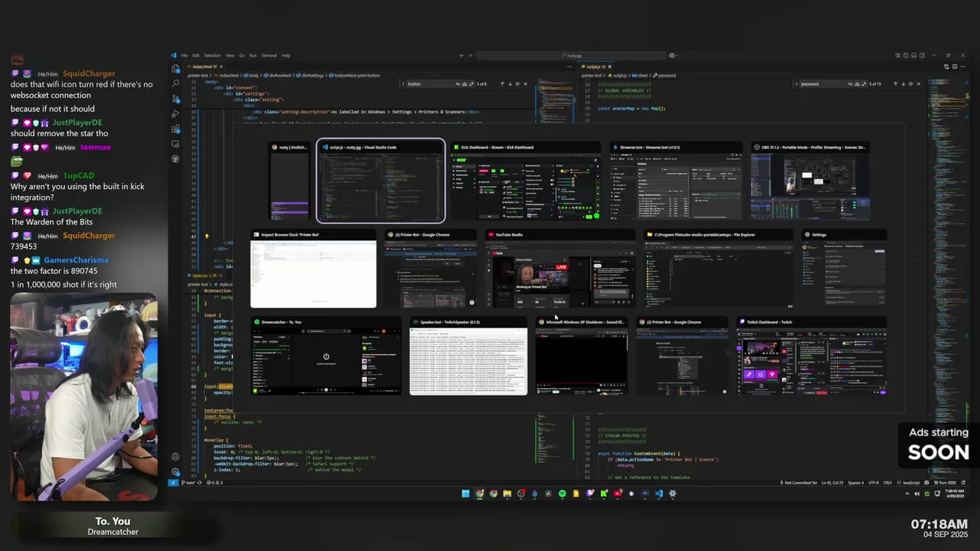Switch to the OBS Portable Mode thumbnail
Image resolution: width=980 pixels, height=551 pixels.
pyautogui.click(x=810, y=181)
